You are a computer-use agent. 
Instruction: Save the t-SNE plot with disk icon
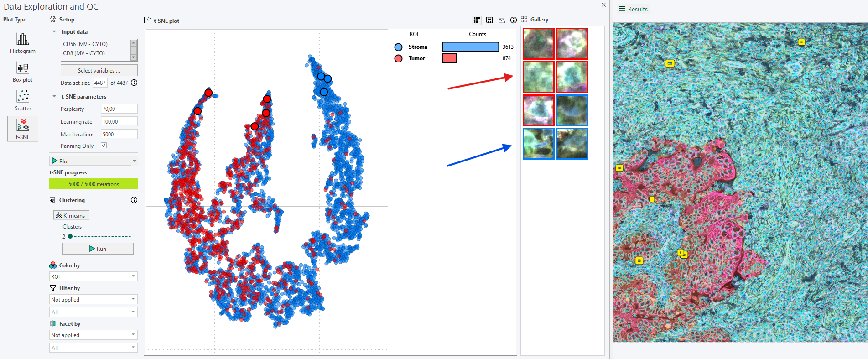(489, 20)
